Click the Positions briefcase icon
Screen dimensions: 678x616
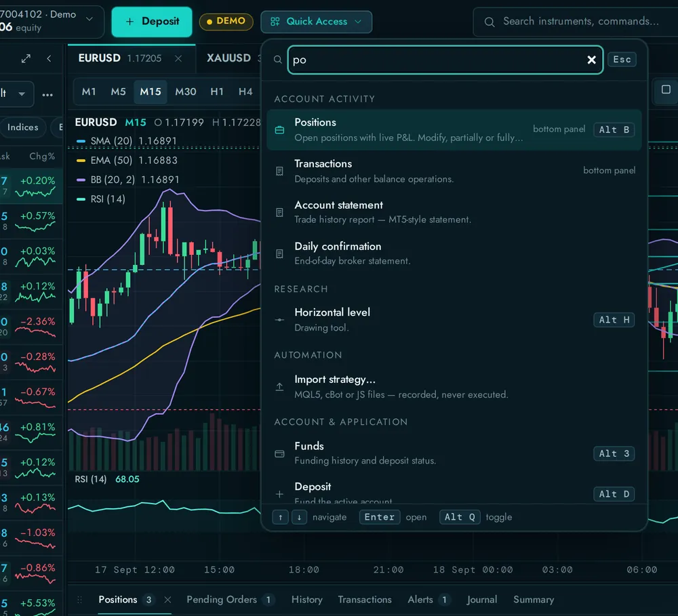tap(280, 129)
